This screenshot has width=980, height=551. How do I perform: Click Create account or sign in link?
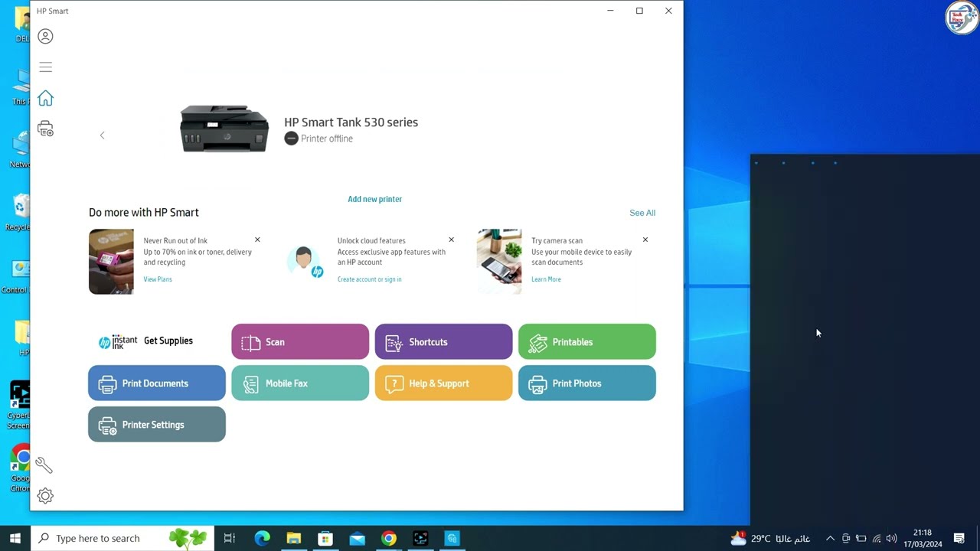click(x=369, y=279)
